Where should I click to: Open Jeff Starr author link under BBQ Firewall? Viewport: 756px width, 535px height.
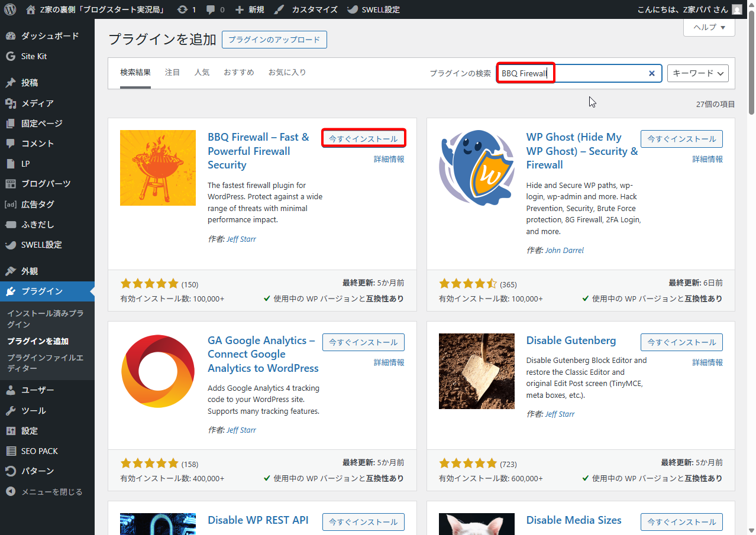coord(241,239)
